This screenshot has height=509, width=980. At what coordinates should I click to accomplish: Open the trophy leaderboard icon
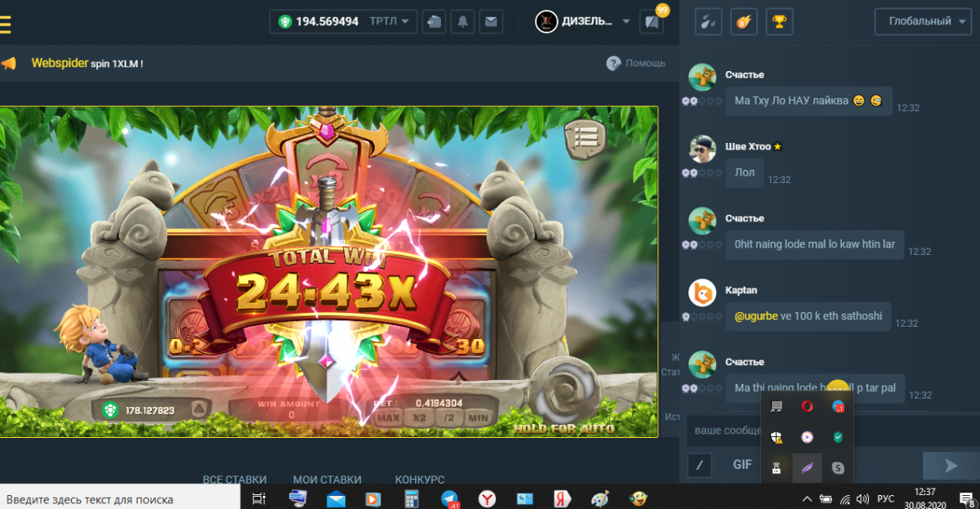779,22
